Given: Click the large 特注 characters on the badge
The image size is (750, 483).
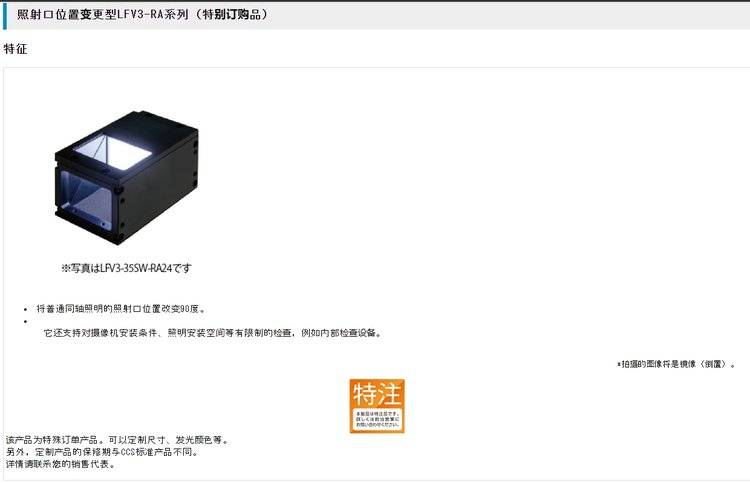Looking at the screenshot, I should [x=377, y=394].
